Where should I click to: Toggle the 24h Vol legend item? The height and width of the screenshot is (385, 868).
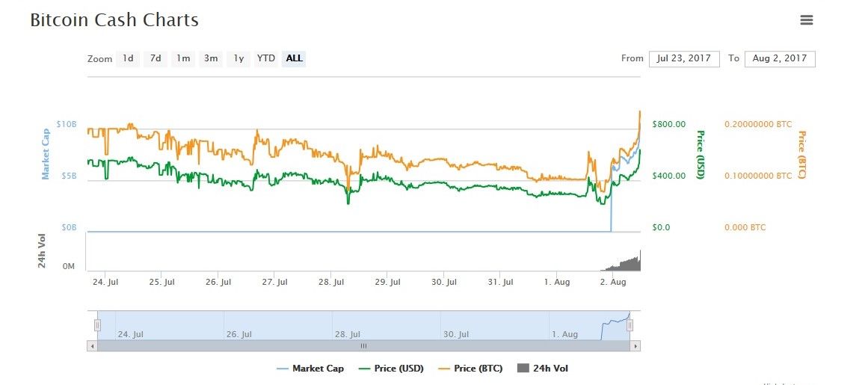[543, 369]
